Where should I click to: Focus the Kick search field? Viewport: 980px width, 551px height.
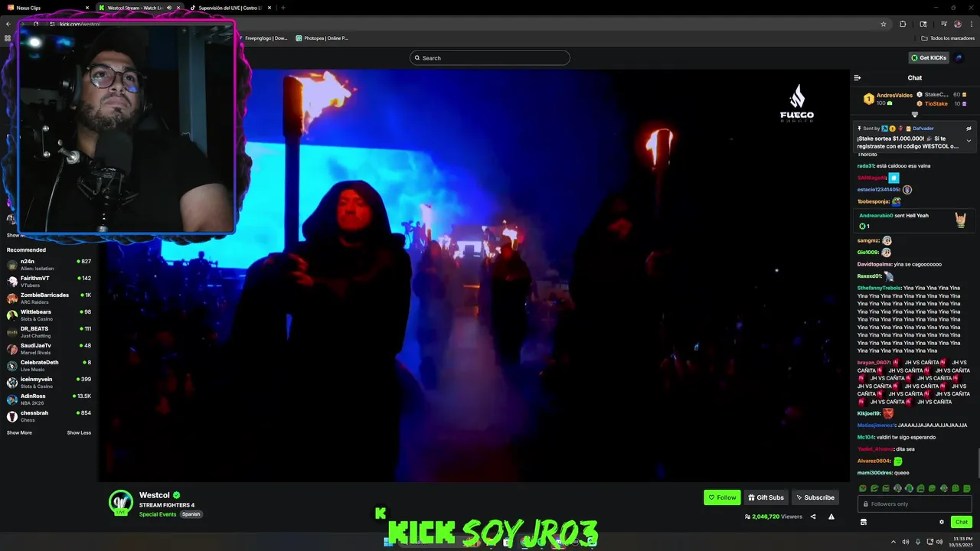coord(490,57)
